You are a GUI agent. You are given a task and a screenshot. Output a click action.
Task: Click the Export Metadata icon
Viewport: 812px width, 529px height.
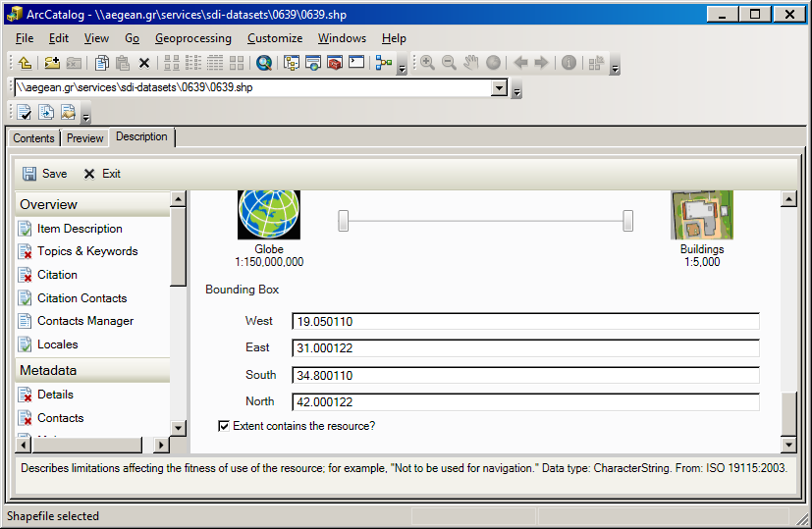46,112
